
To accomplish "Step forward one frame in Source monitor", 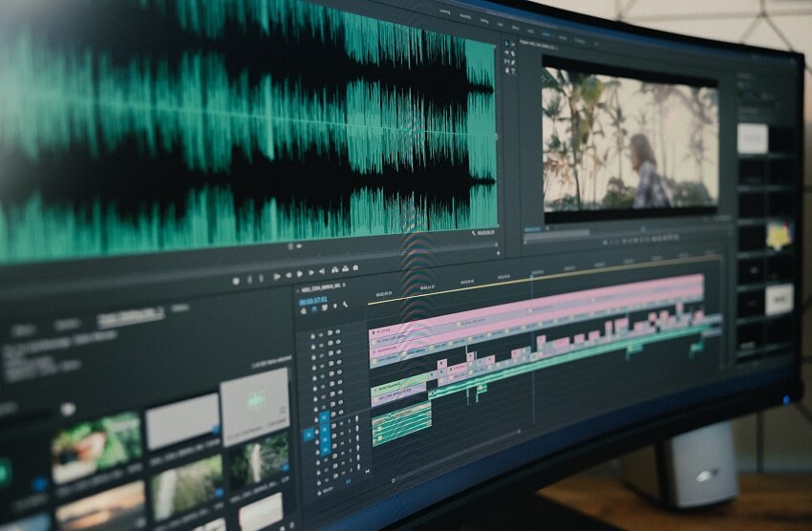I will coord(311,273).
